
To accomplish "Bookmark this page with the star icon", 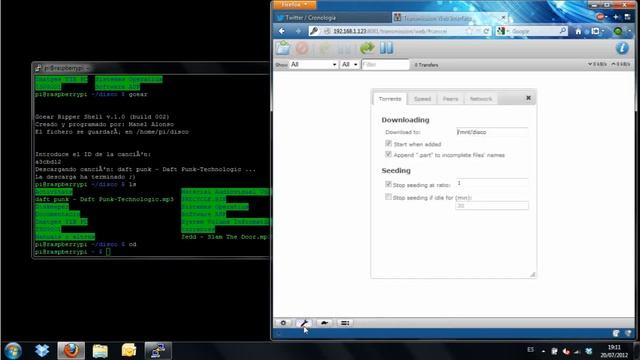I will tap(469, 31).
